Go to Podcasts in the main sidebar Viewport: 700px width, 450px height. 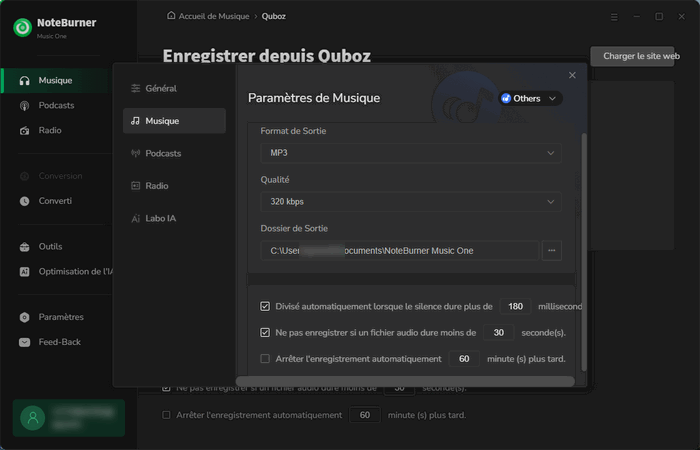[57, 106]
